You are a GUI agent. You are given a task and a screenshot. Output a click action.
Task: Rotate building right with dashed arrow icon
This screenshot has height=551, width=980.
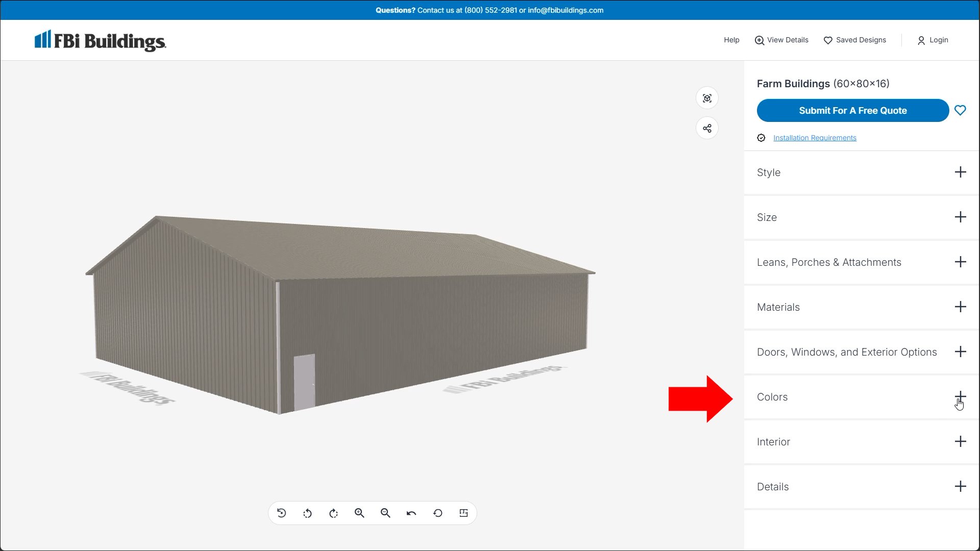pos(333,513)
